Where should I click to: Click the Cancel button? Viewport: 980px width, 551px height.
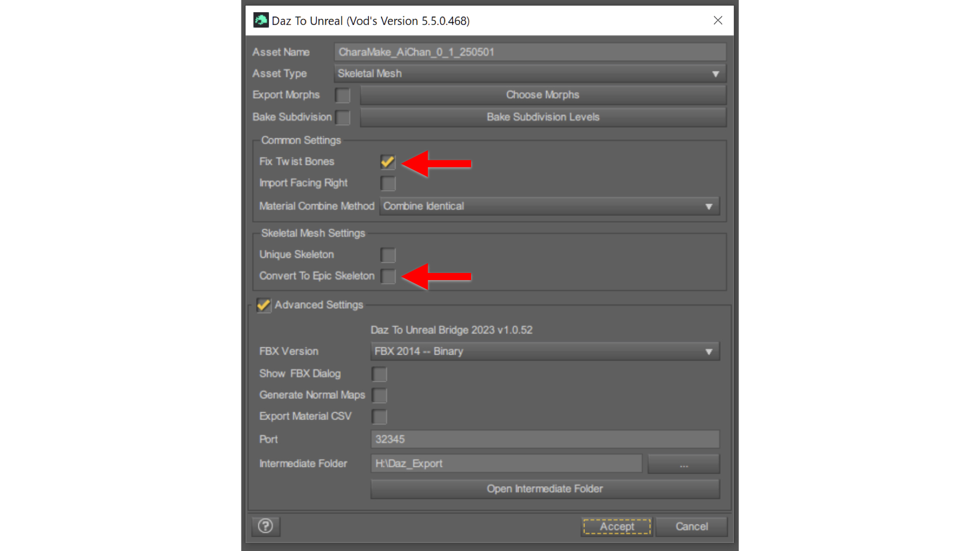pos(692,527)
